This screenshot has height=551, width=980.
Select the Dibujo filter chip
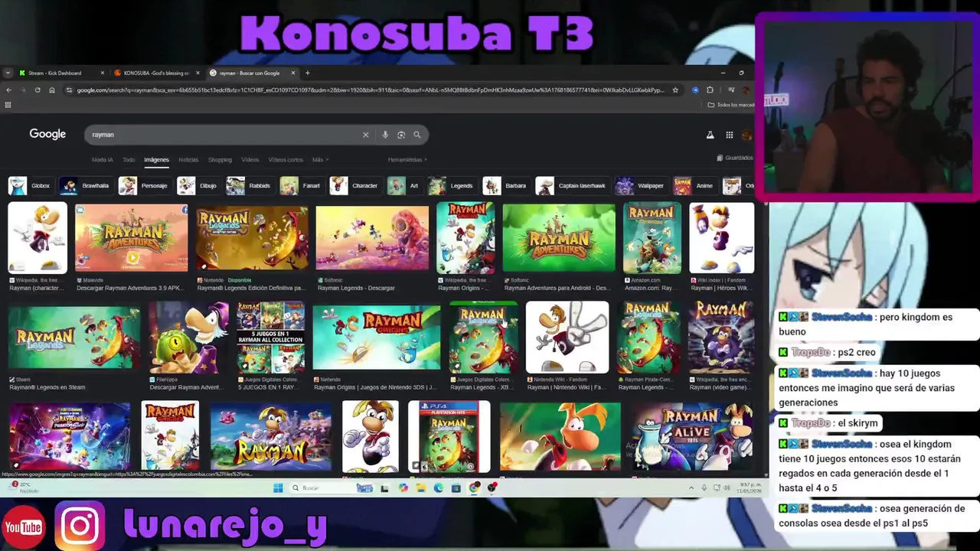coord(199,186)
